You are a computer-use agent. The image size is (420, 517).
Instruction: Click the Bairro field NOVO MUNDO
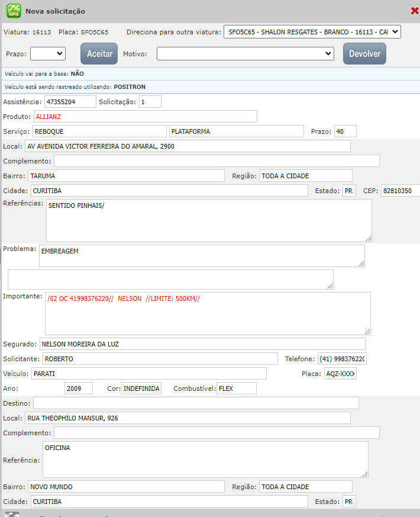pos(126,487)
